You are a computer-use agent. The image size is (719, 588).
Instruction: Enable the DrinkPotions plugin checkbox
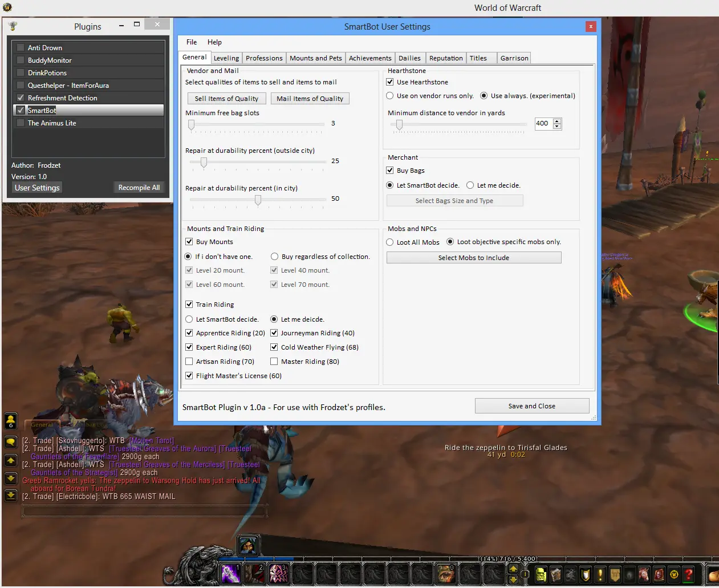(21, 73)
